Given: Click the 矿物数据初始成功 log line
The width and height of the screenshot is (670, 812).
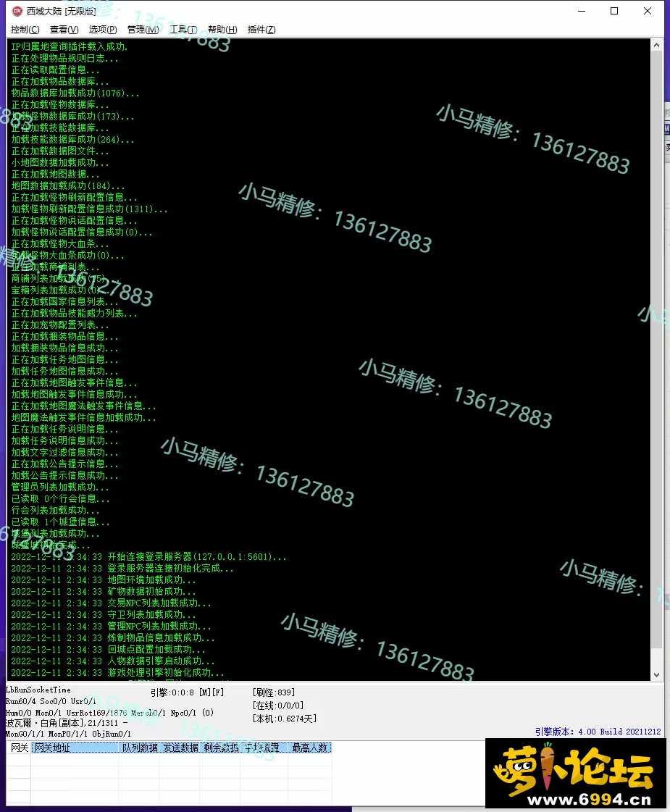Looking at the screenshot, I should tap(104, 591).
